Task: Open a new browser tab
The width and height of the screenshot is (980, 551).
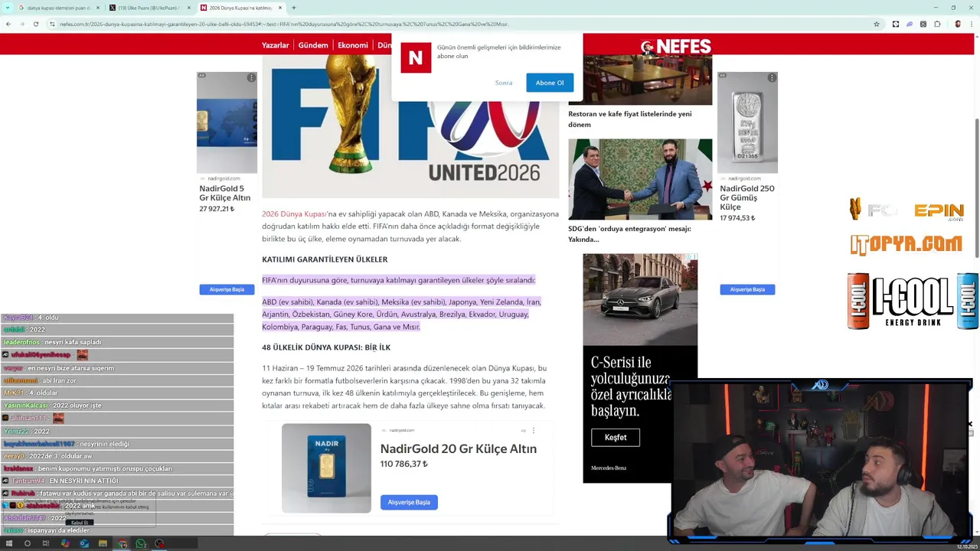Action: tap(294, 8)
